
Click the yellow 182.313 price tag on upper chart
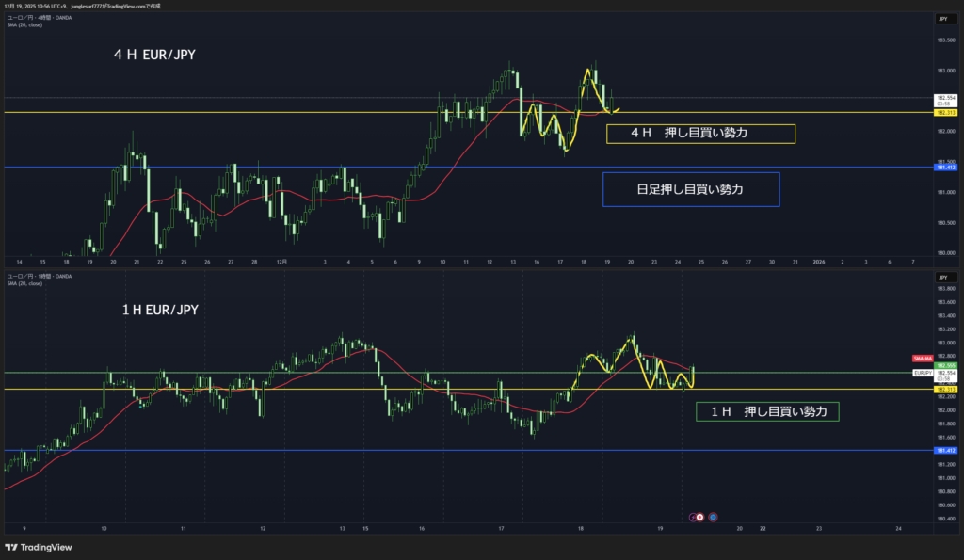[x=943, y=113]
